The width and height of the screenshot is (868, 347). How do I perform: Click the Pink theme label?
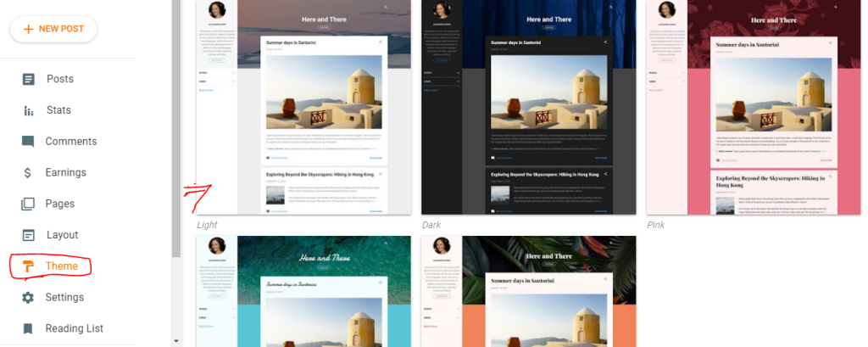click(655, 225)
